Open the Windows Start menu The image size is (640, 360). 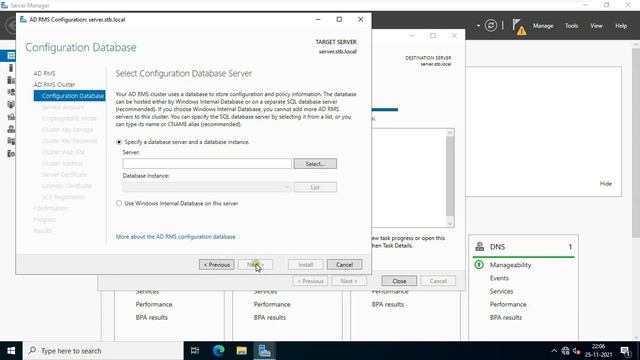(x=11, y=351)
